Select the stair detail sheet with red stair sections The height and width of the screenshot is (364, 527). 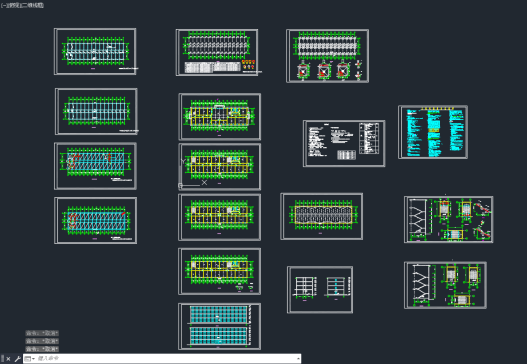point(448,219)
